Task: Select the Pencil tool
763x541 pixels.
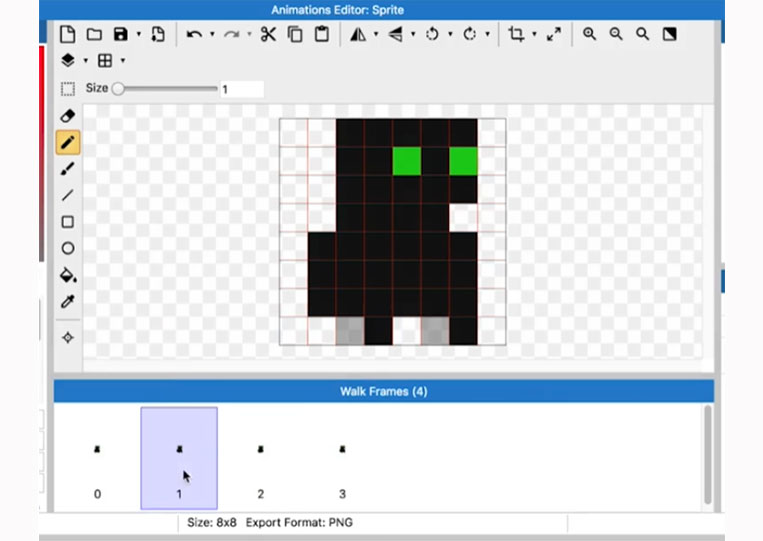Action: pos(68,143)
